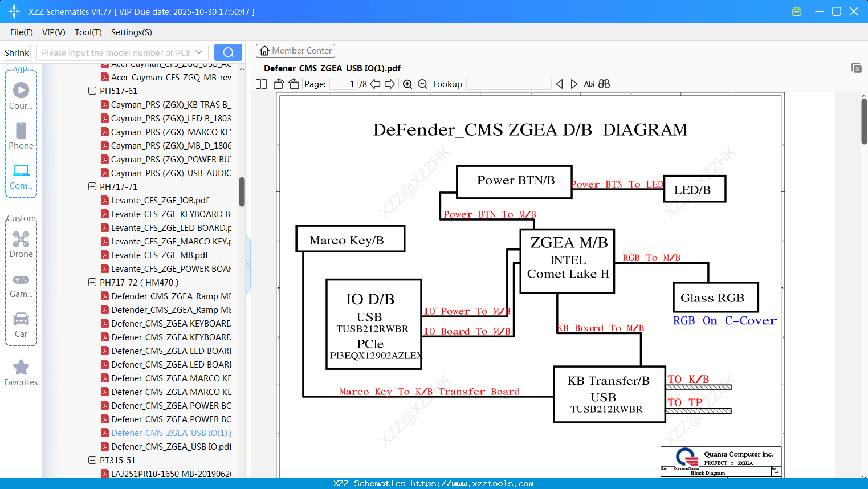This screenshot has width=868, height=489.
Task: Open the Tool(T) menu
Action: 88,32
